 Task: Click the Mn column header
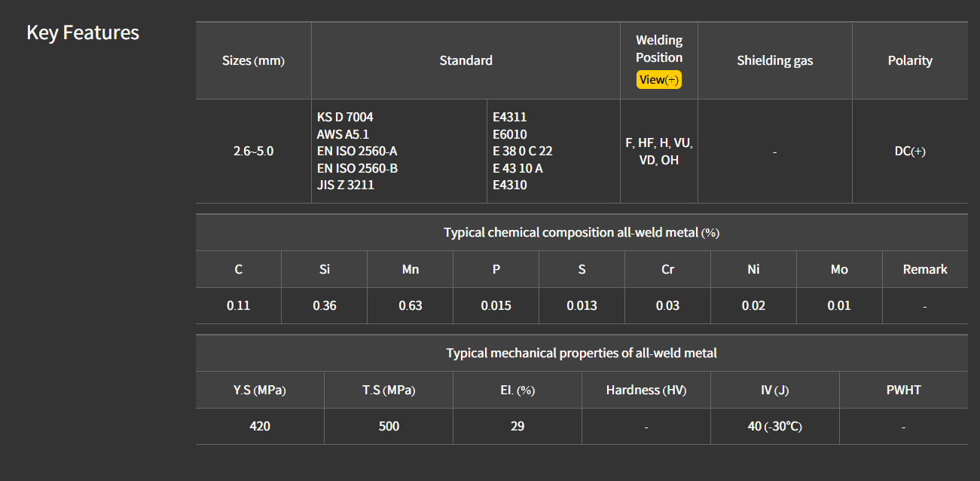[x=410, y=270]
